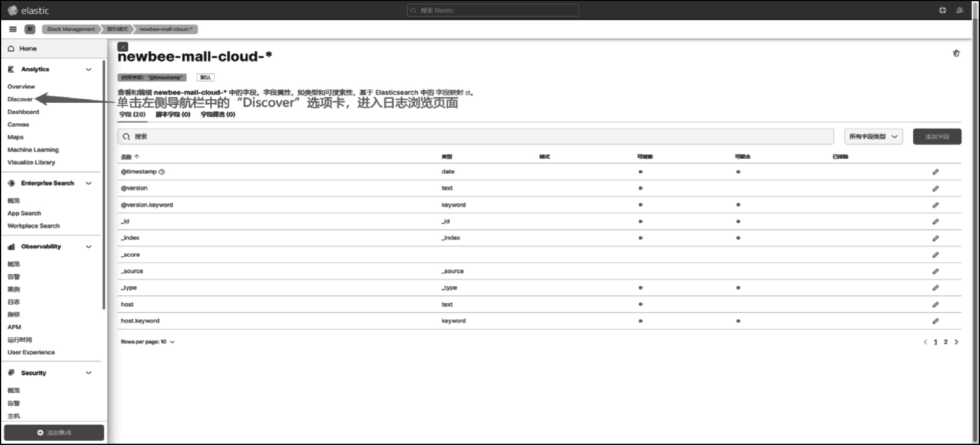Open Machine Learning in the sidebar
Screen dimensions: 980x445
[33, 150]
